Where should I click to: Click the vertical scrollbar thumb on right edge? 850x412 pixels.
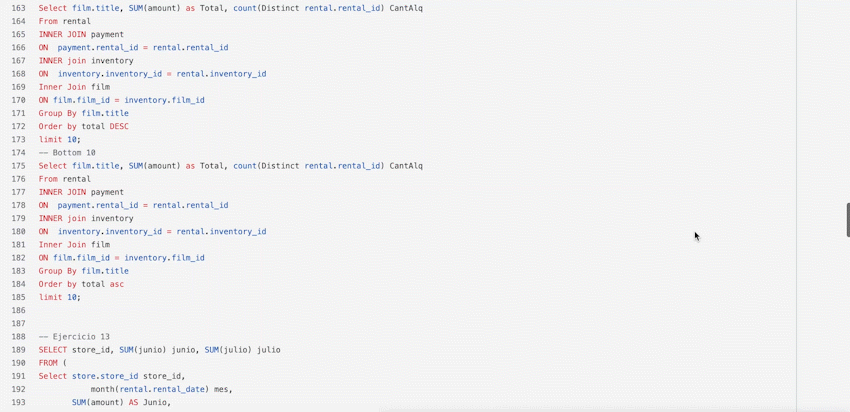pyautogui.click(x=847, y=220)
